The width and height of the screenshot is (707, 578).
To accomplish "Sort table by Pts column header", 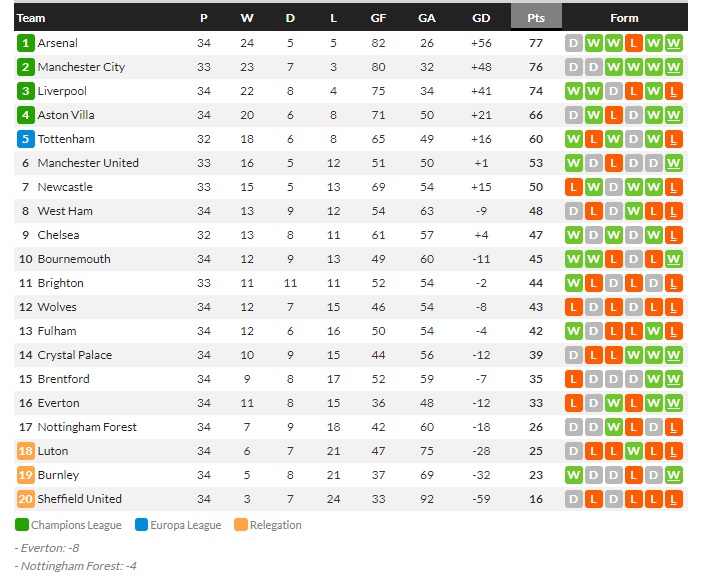I will (536, 18).
